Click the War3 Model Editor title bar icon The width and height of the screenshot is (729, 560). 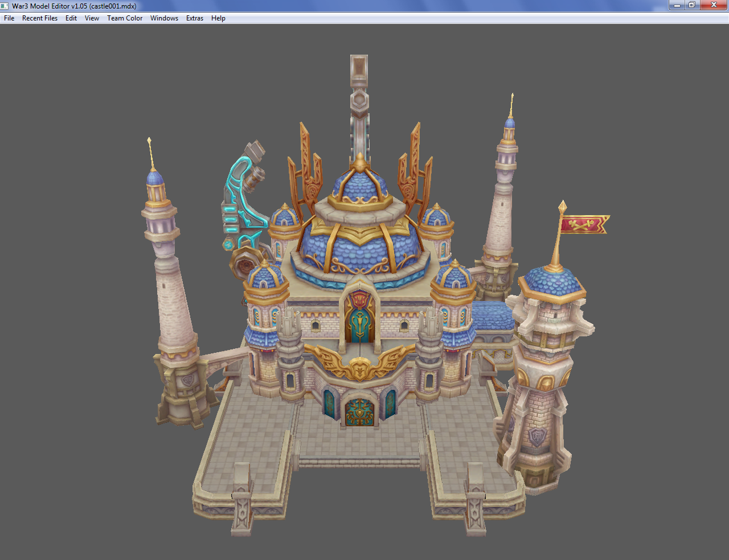click(5, 6)
